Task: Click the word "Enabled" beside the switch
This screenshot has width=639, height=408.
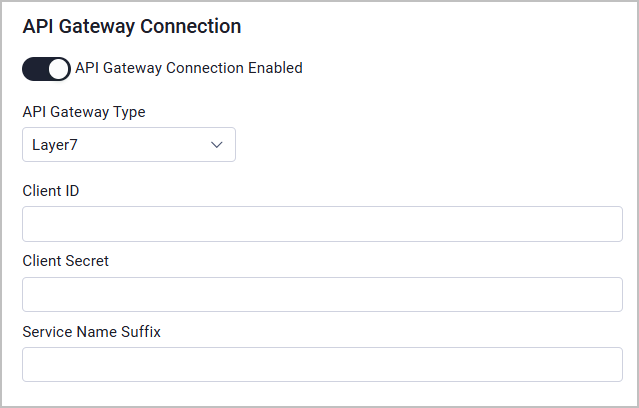Action: pyautogui.click(x=275, y=68)
